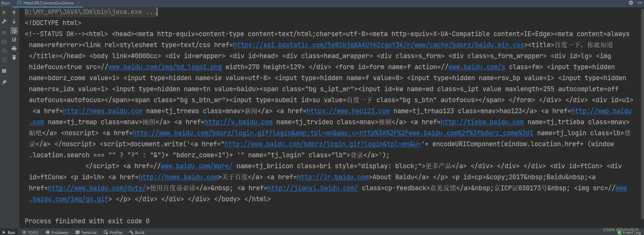Screen dimensions: 644x235
Task: Click the '<!DOCTYPE html>' output line
Action: click(x=53, y=23)
